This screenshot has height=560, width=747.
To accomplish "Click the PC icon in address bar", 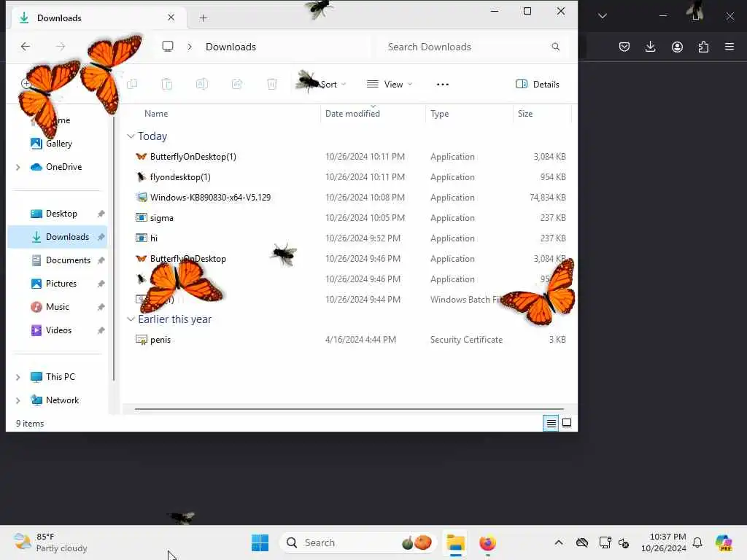I will tap(168, 46).
